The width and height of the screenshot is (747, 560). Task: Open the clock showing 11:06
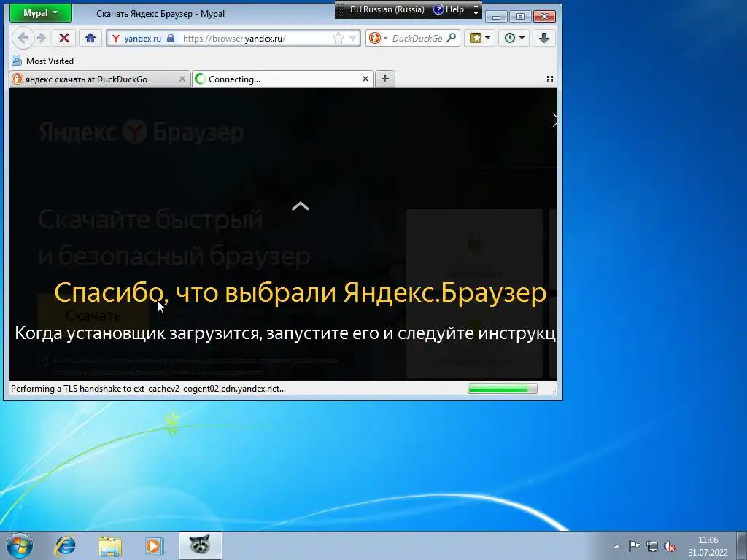point(708,546)
